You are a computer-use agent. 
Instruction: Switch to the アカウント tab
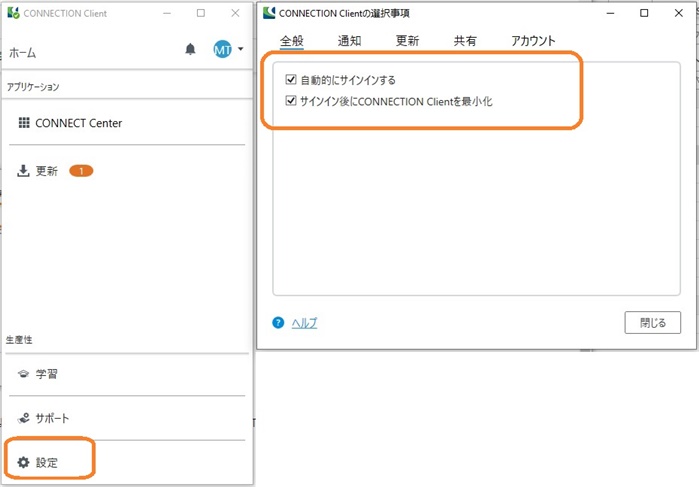533,41
